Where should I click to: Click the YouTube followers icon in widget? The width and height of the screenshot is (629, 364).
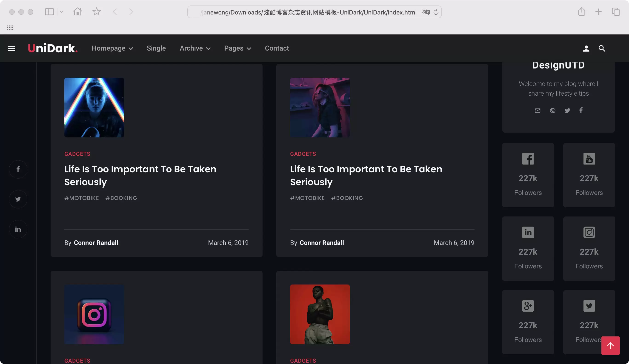tap(589, 159)
